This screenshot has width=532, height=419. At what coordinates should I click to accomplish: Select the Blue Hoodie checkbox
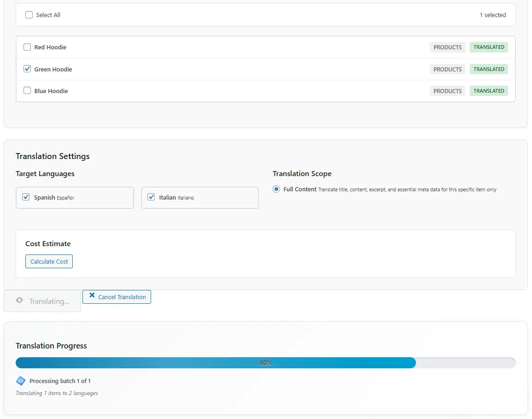[x=27, y=91]
